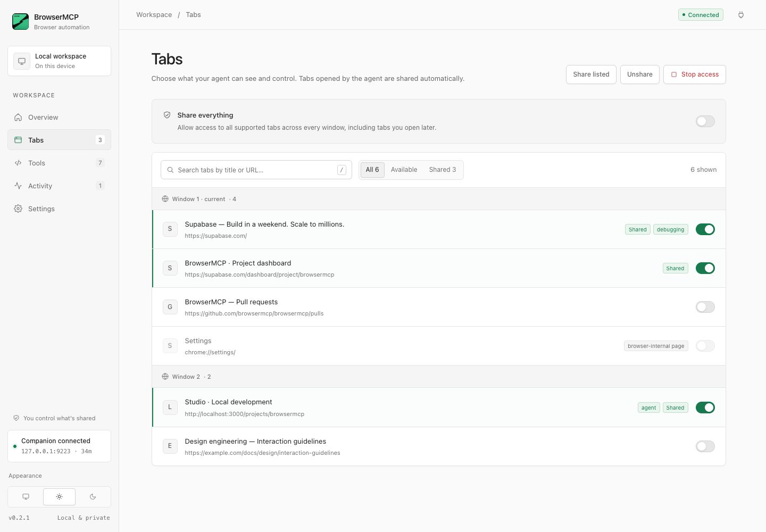Click the Connected status badge

(x=701, y=15)
